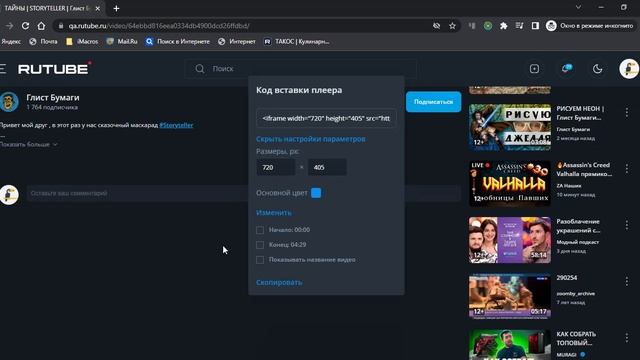Open a new browser tab
Viewport: 640px width, 360px height.
[x=116, y=8]
